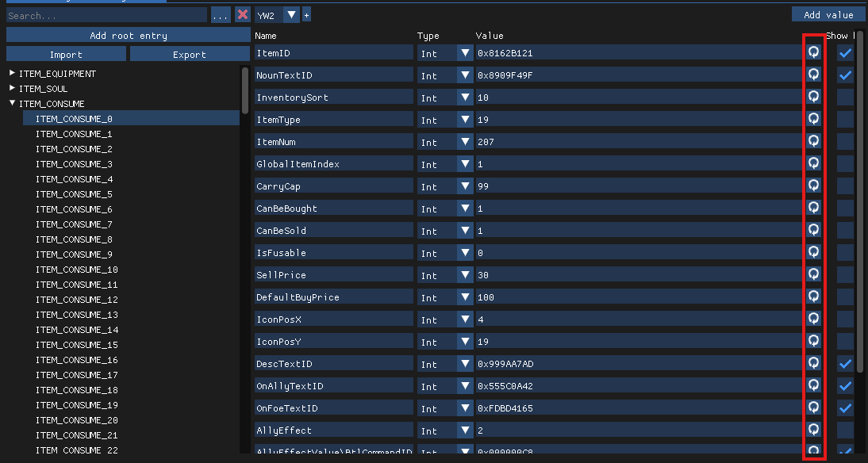Click the reset icon in the CarryCap row
Viewport: 868px width, 463px height.
pyautogui.click(x=813, y=185)
